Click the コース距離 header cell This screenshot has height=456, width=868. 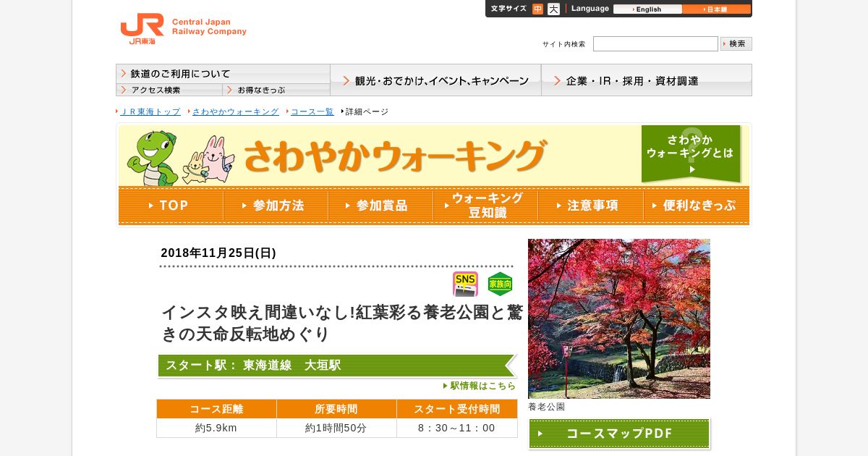(216, 409)
